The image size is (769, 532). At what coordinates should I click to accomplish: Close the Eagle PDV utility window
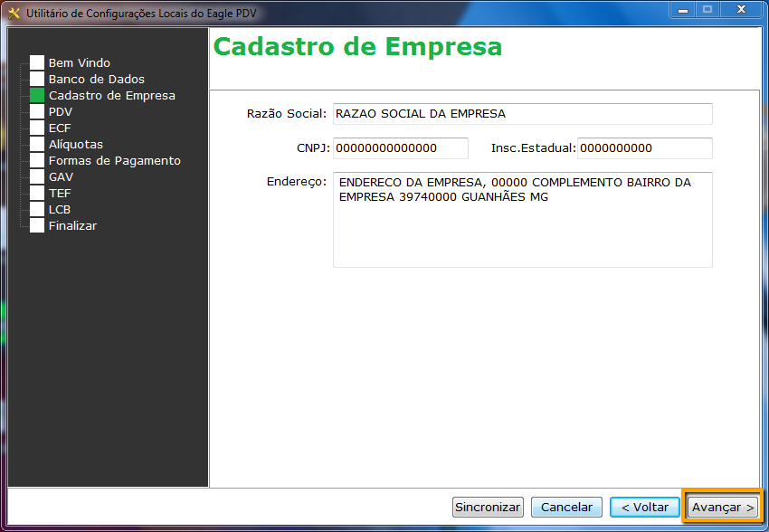(741, 10)
